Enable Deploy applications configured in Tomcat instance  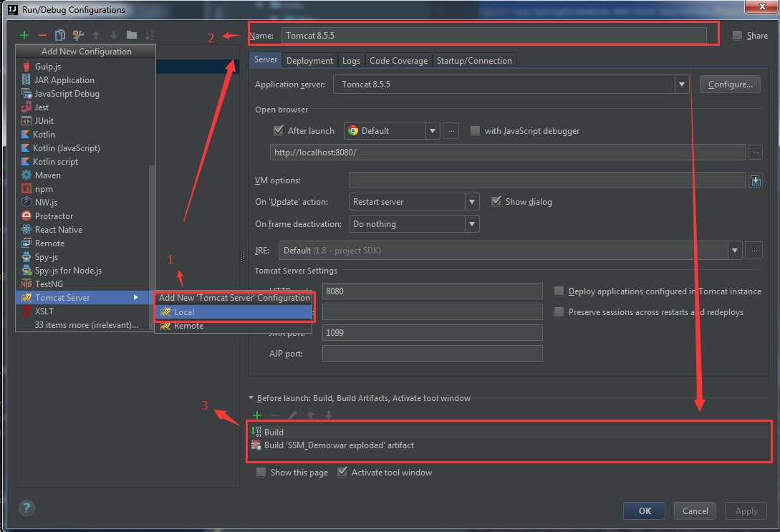pyautogui.click(x=559, y=291)
